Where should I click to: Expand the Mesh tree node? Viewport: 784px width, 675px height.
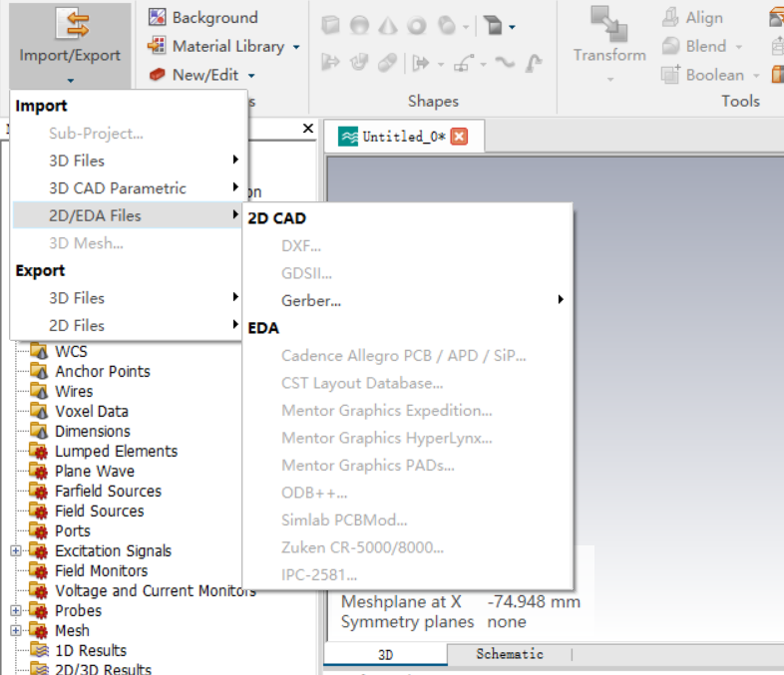pos(15,631)
